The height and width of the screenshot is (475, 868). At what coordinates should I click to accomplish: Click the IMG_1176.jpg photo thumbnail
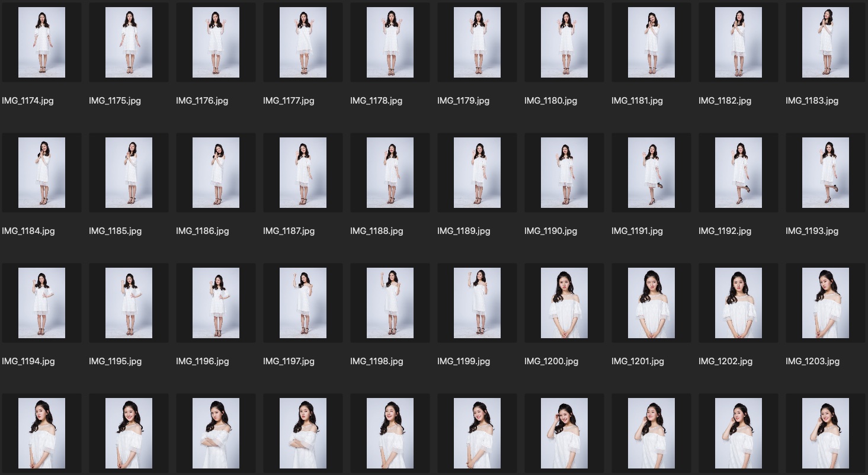coord(216,42)
